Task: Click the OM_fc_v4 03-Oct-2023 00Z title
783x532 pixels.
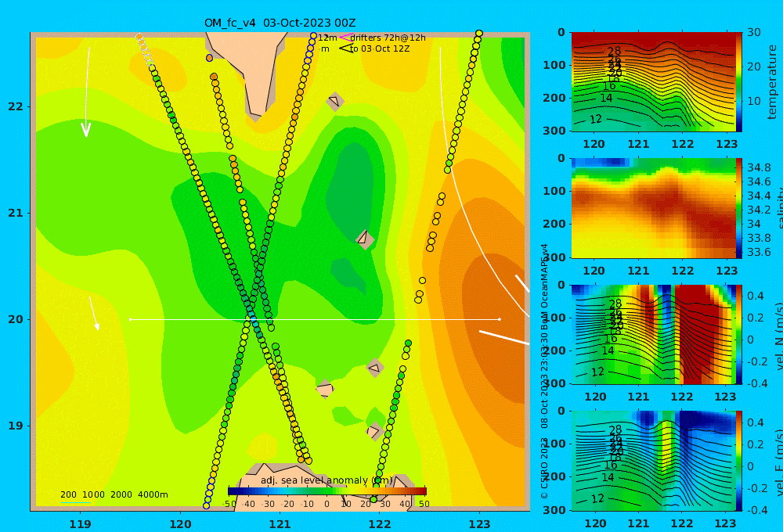Action: pos(280,23)
